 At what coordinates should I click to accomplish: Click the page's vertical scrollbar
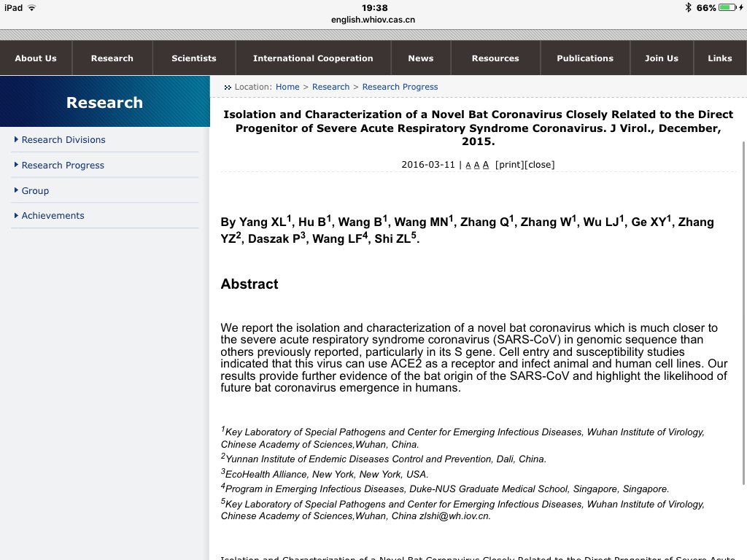tap(743, 314)
